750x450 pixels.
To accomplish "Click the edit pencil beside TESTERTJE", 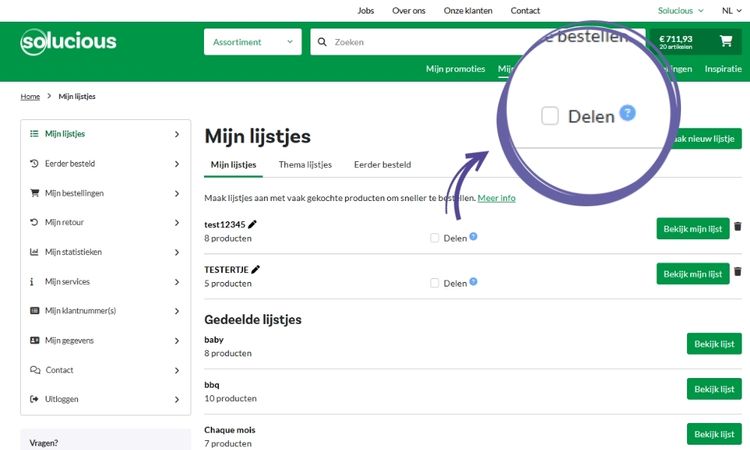I will [256, 269].
